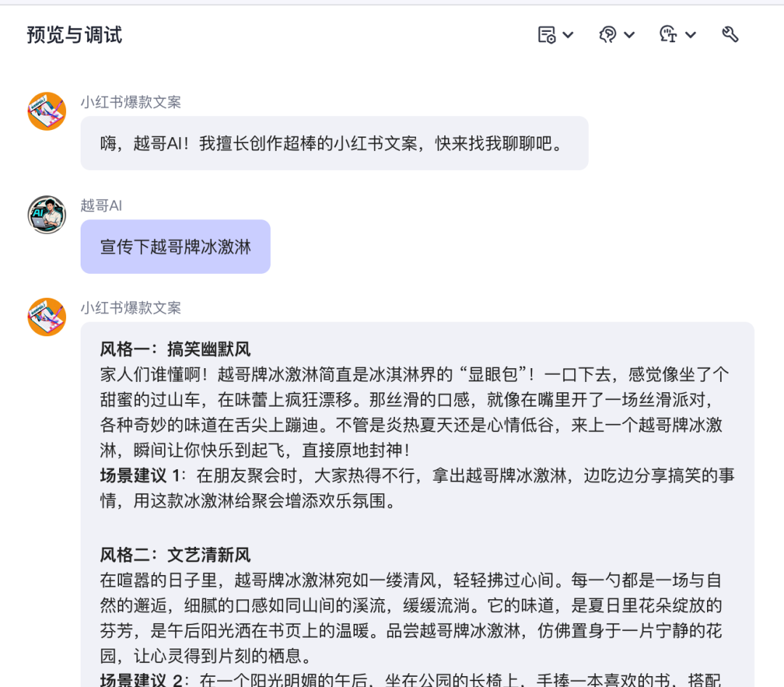Click the 场景建议 1 label
The width and height of the screenshot is (784, 687).
[x=139, y=476]
